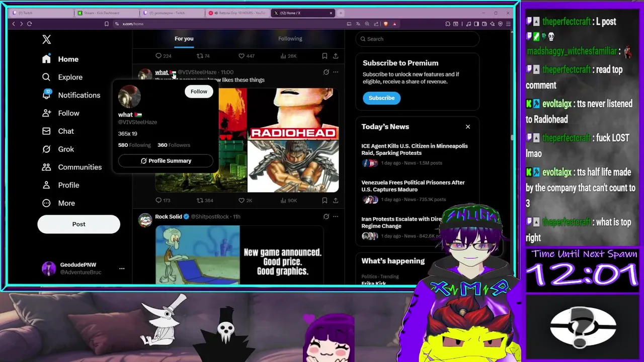Open Home in the X sidebar
Viewport: 644px width, 362px height.
click(60, 59)
